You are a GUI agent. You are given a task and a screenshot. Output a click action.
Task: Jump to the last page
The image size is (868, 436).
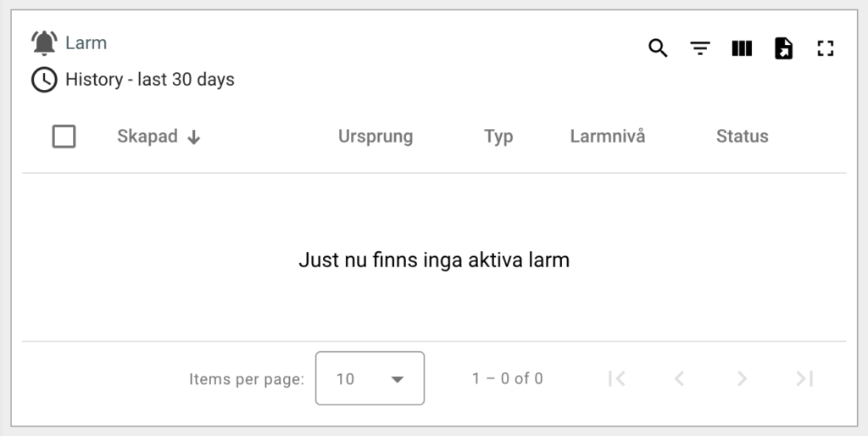click(804, 378)
